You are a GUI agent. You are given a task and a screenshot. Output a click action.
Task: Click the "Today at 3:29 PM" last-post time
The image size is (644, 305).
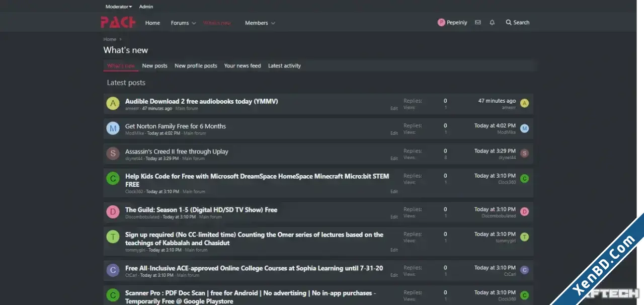click(495, 151)
